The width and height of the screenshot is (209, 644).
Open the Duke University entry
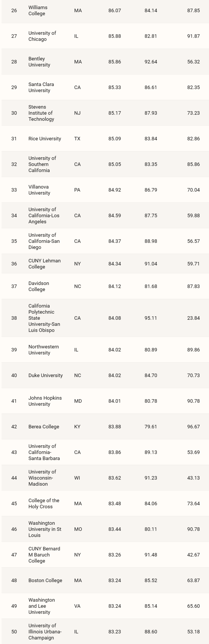(45, 375)
